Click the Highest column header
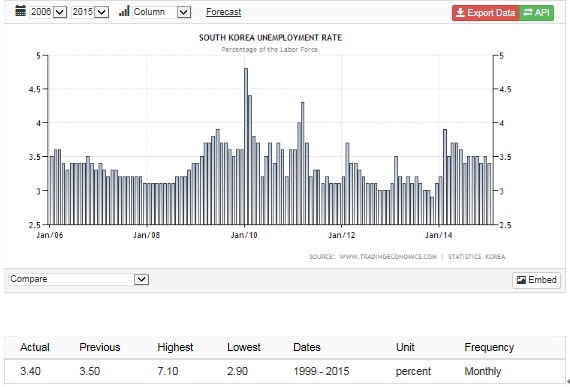 point(175,347)
